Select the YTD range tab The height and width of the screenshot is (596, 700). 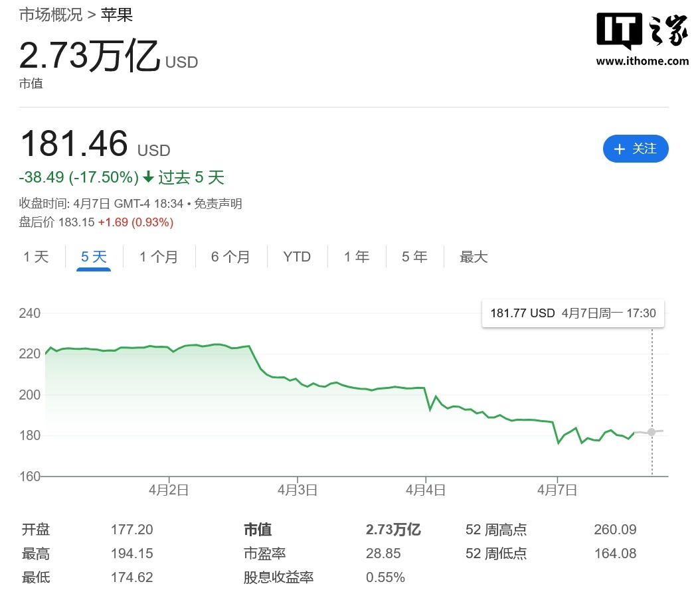296,256
